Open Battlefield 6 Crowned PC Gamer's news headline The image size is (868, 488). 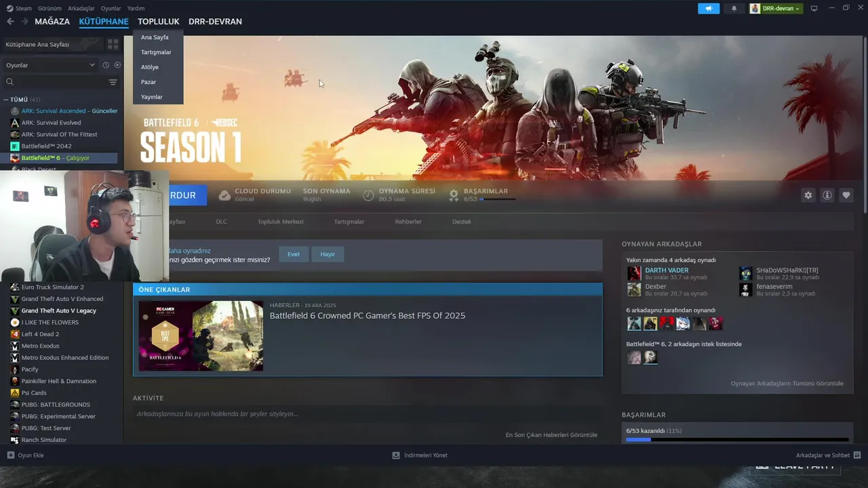point(368,316)
